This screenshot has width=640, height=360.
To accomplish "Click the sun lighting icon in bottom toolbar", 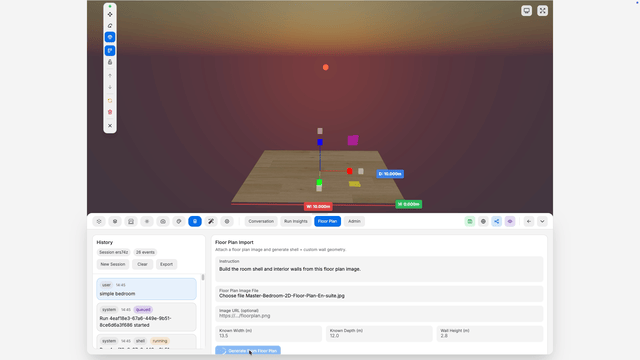I will [x=147, y=221].
